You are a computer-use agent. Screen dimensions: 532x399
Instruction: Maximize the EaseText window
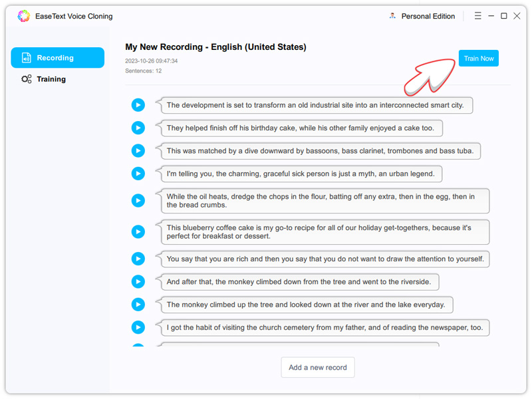[x=504, y=16]
